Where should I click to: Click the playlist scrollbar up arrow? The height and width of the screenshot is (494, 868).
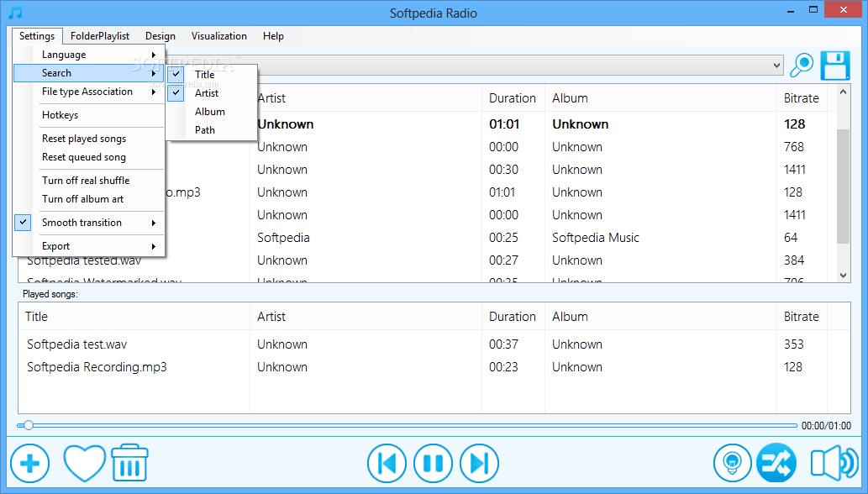pos(843,92)
